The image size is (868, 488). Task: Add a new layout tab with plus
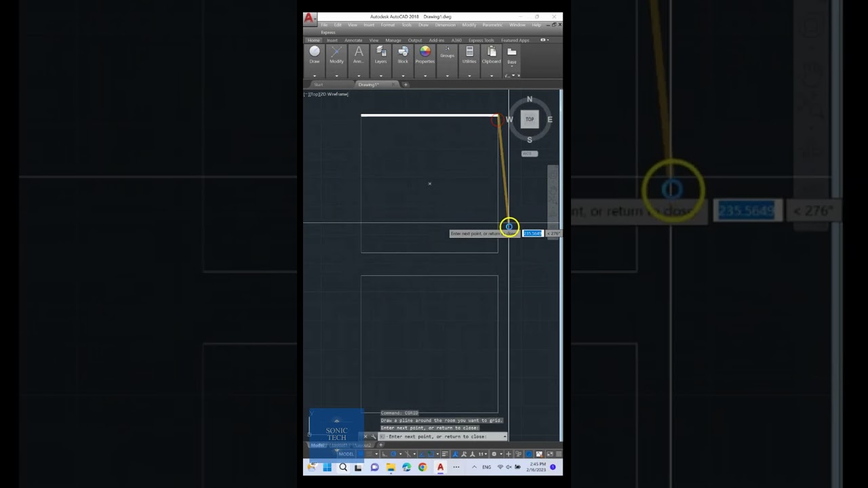click(380, 445)
